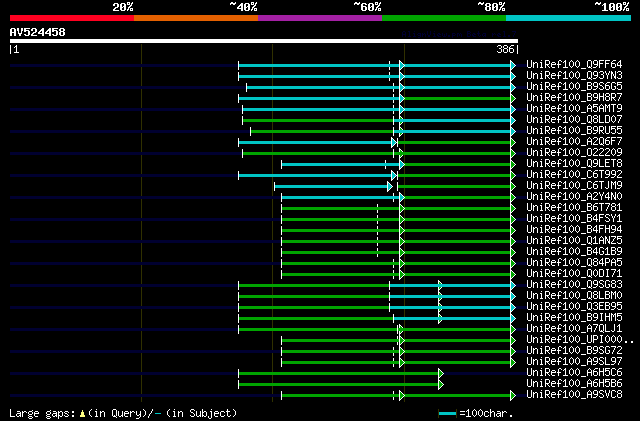The image size is (640, 421).
Task: Click the cyan ~100% identity legend segment
Action: click(x=569, y=18)
